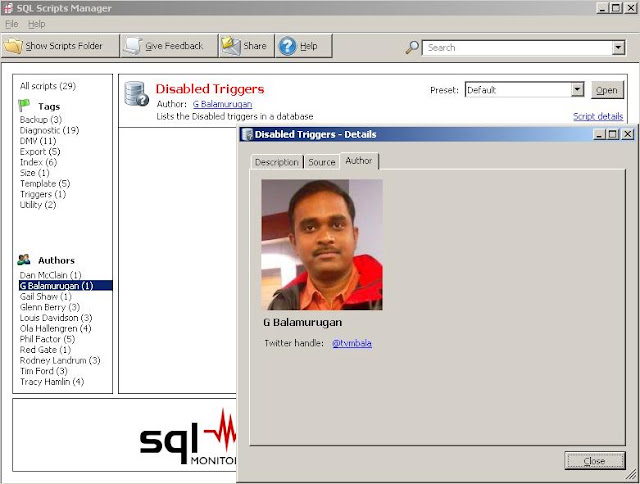The width and height of the screenshot is (640, 484).
Task: Filter by Backup (3) tag
Action: [x=41, y=120]
